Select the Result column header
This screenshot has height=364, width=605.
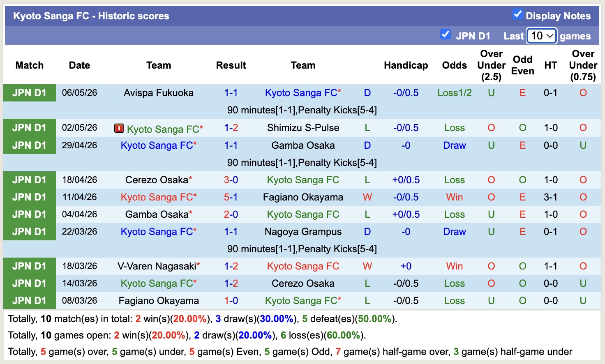click(231, 65)
